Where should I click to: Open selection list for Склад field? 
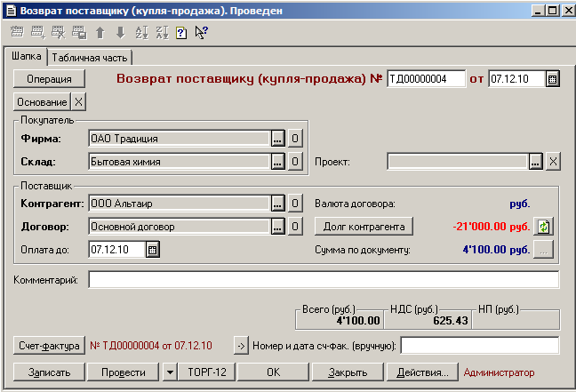pos(278,162)
